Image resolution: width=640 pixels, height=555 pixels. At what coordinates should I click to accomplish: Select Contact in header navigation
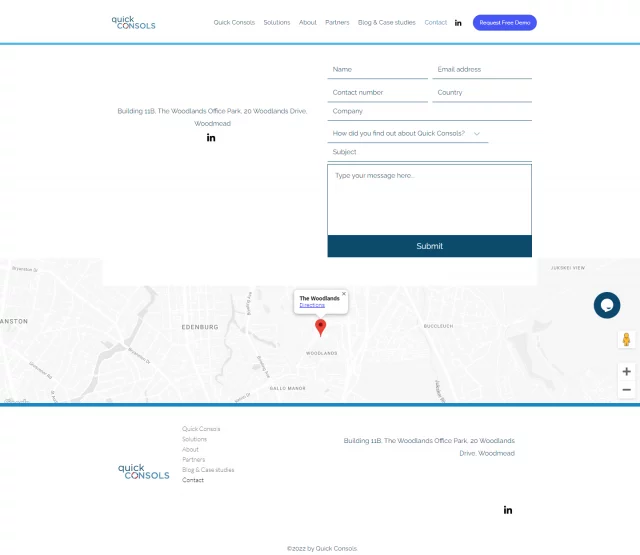tap(436, 22)
